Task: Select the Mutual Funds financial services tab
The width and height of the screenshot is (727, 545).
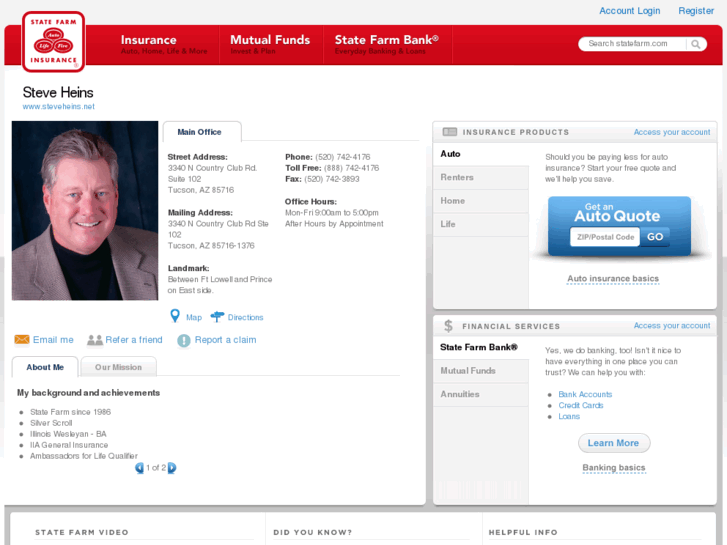Action: tap(481, 371)
